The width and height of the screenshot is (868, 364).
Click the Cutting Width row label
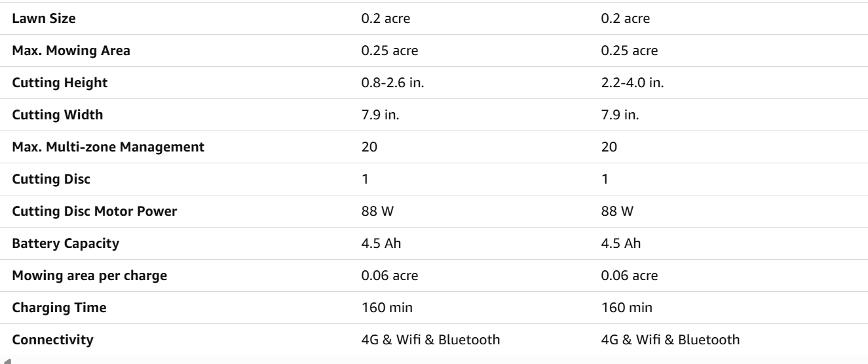[x=49, y=115]
